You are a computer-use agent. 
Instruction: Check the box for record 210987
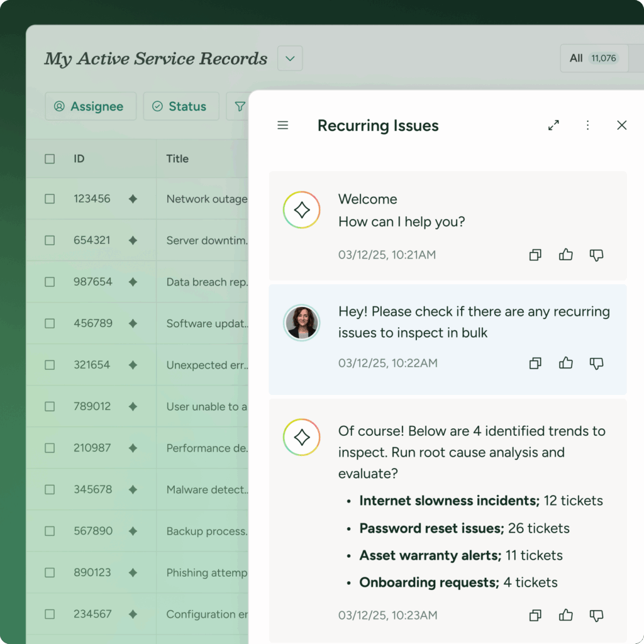point(50,448)
